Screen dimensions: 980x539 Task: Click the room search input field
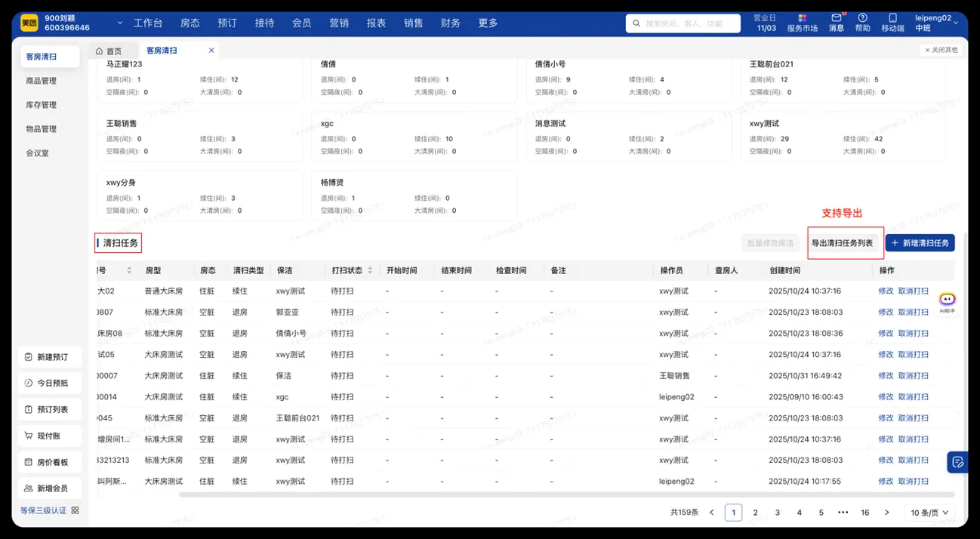[x=683, y=23]
